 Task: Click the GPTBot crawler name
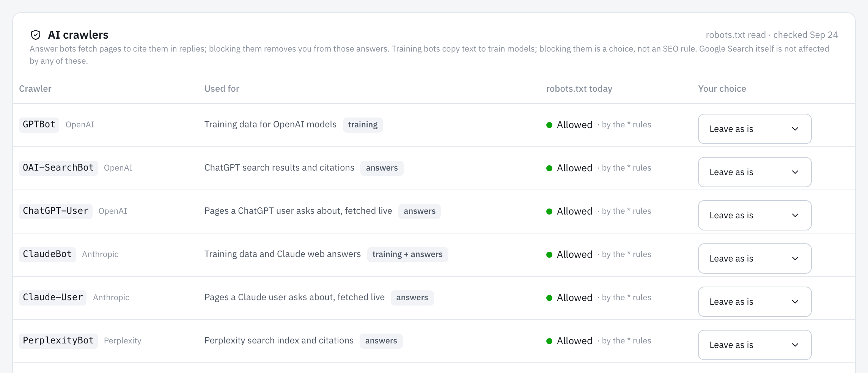(39, 125)
